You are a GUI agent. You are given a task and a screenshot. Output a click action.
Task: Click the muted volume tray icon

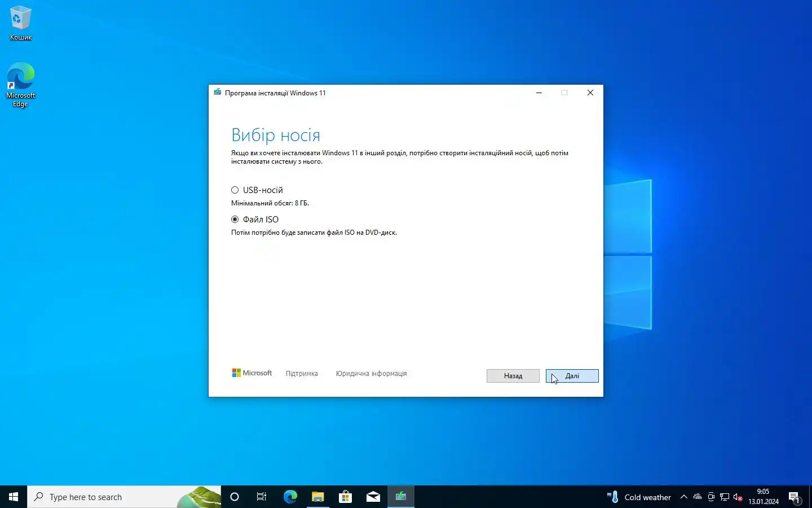coord(738,497)
